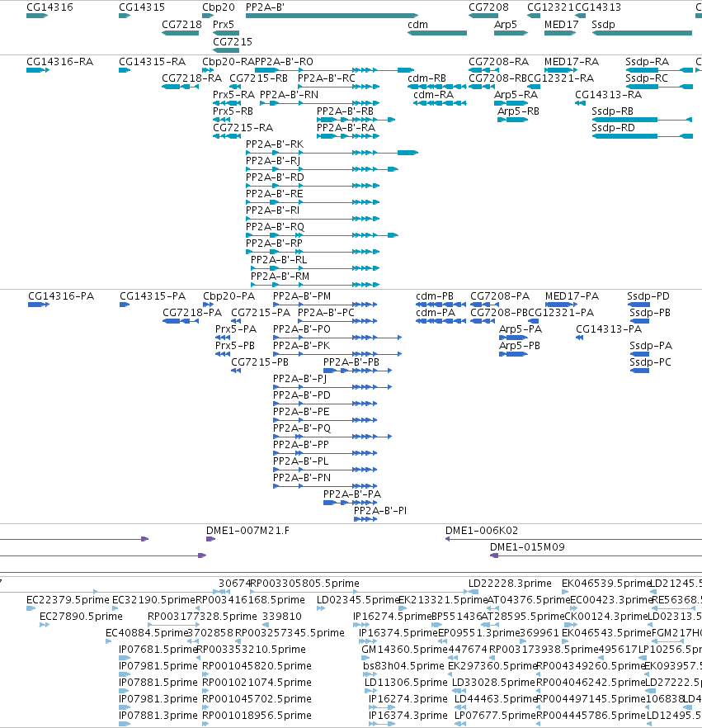Select transcript PP2A-B'-RQ
The width and height of the screenshot is (702, 728).
click(x=275, y=226)
